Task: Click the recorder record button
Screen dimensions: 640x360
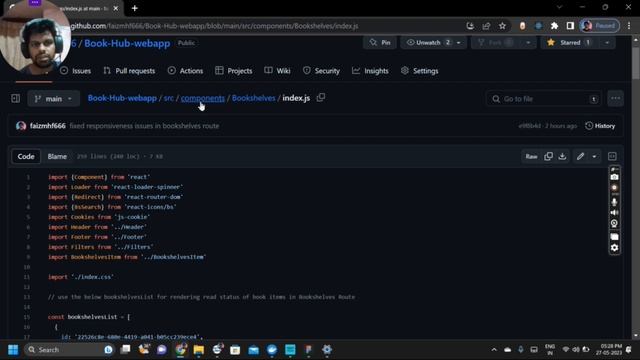Action: click(x=614, y=188)
